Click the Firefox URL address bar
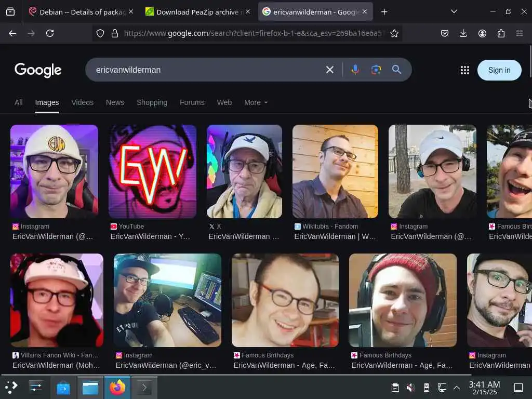The width and height of the screenshot is (532, 399). 252,33
